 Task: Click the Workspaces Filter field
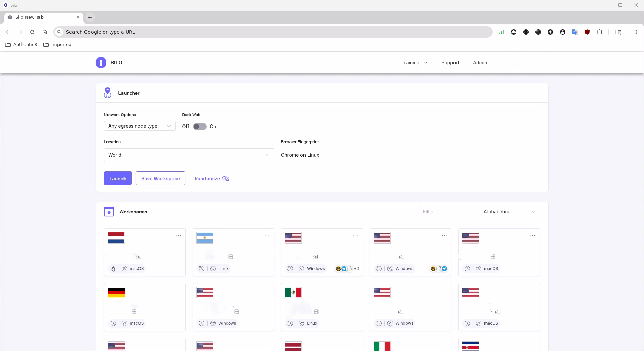tap(447, 212)
